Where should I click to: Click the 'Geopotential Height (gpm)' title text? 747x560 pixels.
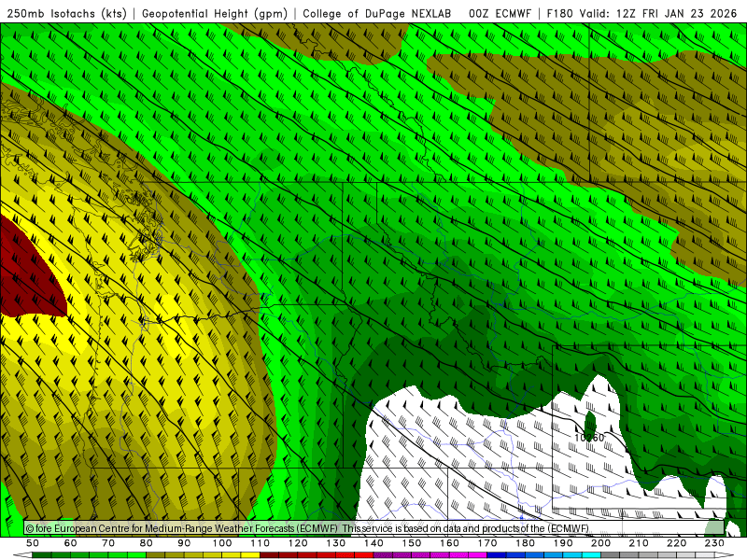(x=215, y=13)
